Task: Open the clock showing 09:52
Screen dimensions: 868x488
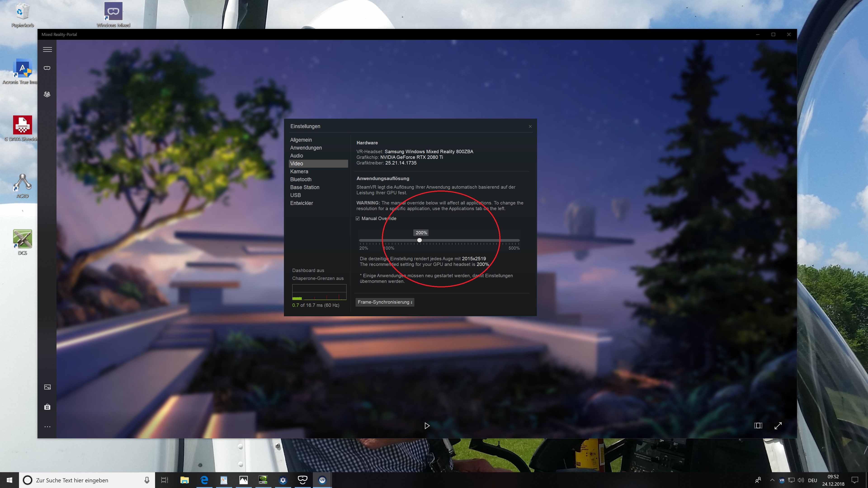Action: click(833, 480)
